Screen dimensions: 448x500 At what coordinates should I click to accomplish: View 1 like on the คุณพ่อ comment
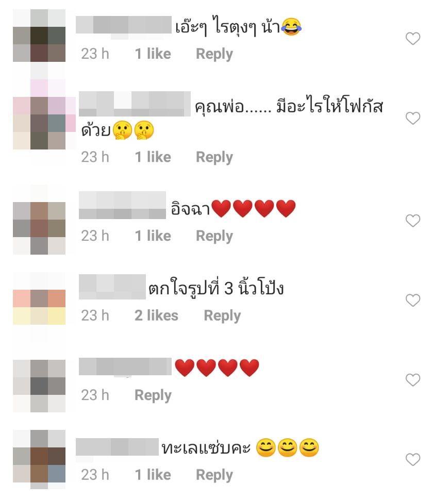click(x=153, y=157)
